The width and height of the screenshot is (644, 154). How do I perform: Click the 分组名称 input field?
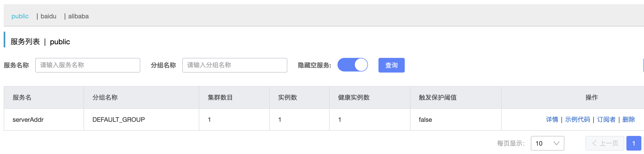point(235,65)
